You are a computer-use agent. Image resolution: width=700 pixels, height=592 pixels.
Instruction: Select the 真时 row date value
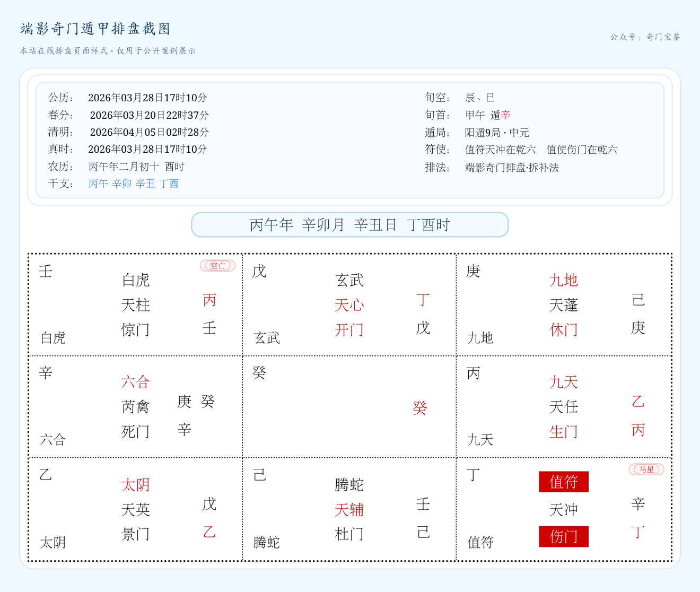click(147, 149)
